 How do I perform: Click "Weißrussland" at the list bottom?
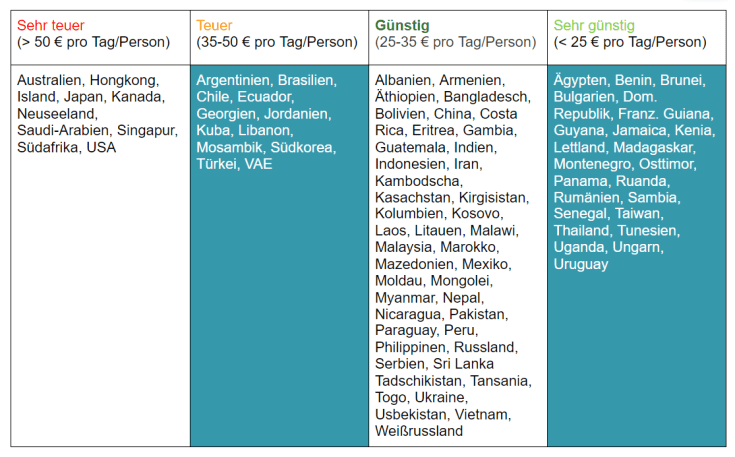click(x=419, y=431)
